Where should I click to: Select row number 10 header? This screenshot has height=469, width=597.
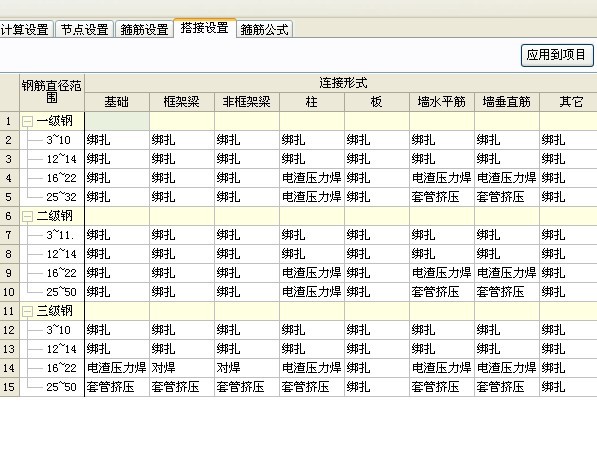point(10,292)
